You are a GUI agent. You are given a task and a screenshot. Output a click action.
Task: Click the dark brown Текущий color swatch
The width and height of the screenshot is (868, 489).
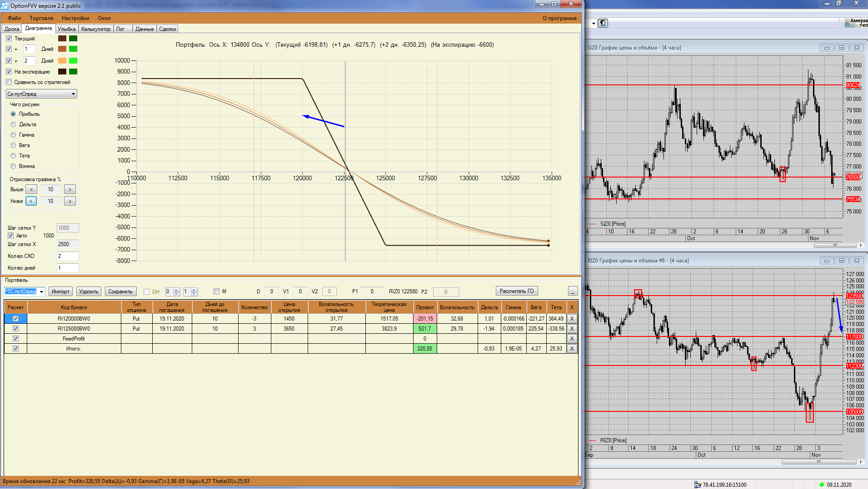coord(62,39)
